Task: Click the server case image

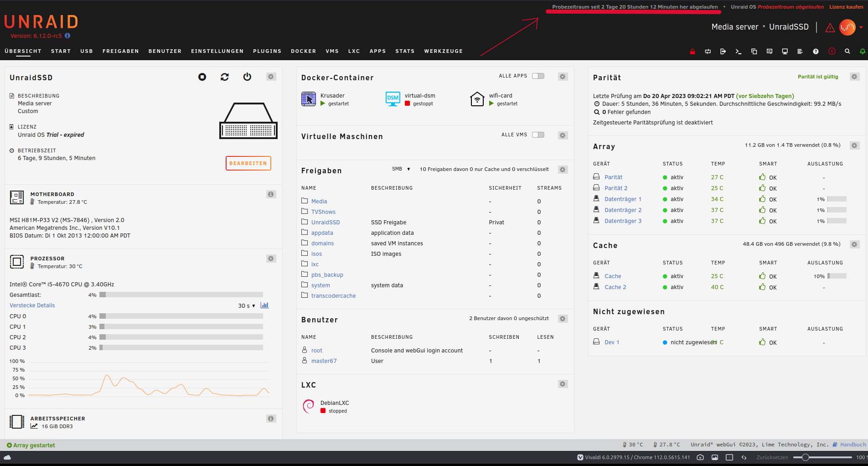Action: point(248,121)
